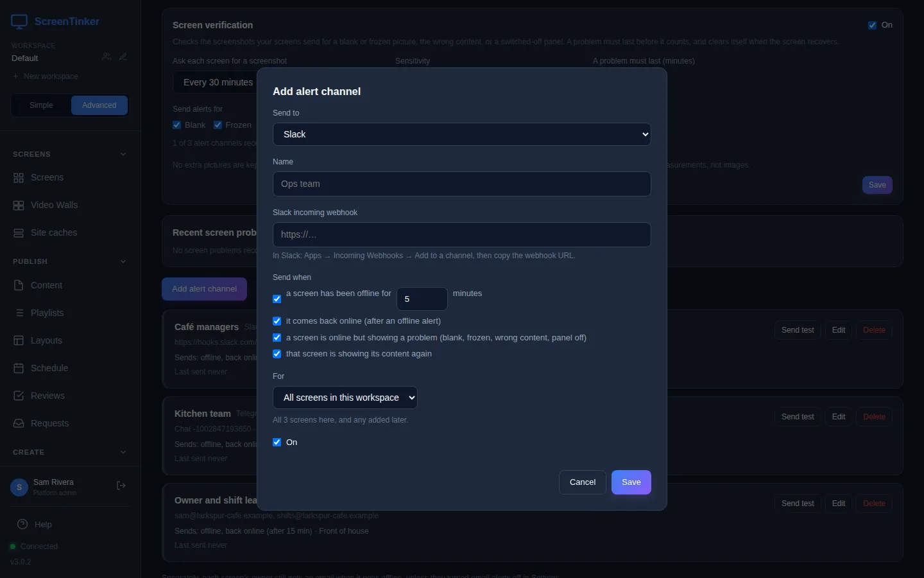Screen dimensions: 924x578
Task: Click the Add alert channel button
Action: point(204,289)
